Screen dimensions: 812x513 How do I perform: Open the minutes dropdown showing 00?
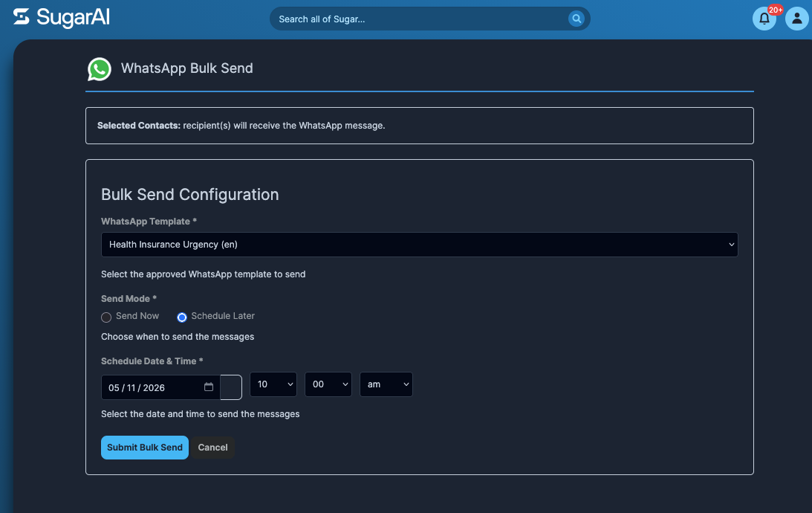[328, 384]
